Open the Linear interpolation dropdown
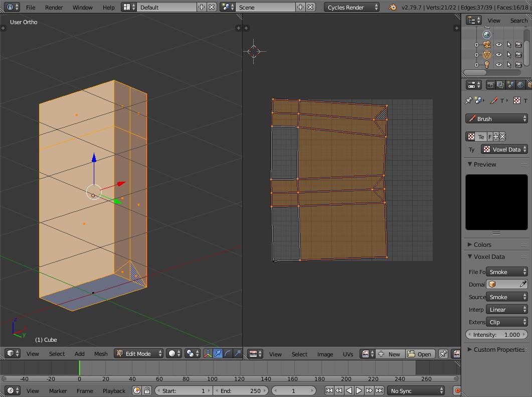532x397 pixels. (507, 309)
